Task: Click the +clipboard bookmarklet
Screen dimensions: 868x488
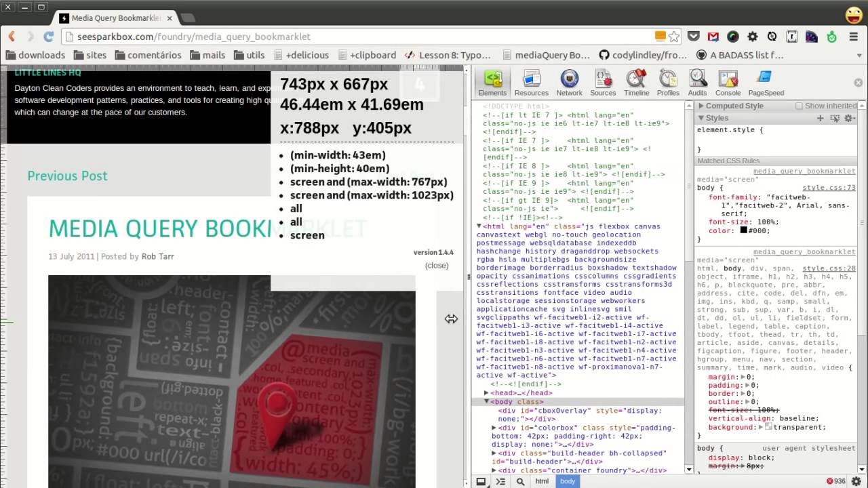Action: pyautogui.click(x=367, y=55)
